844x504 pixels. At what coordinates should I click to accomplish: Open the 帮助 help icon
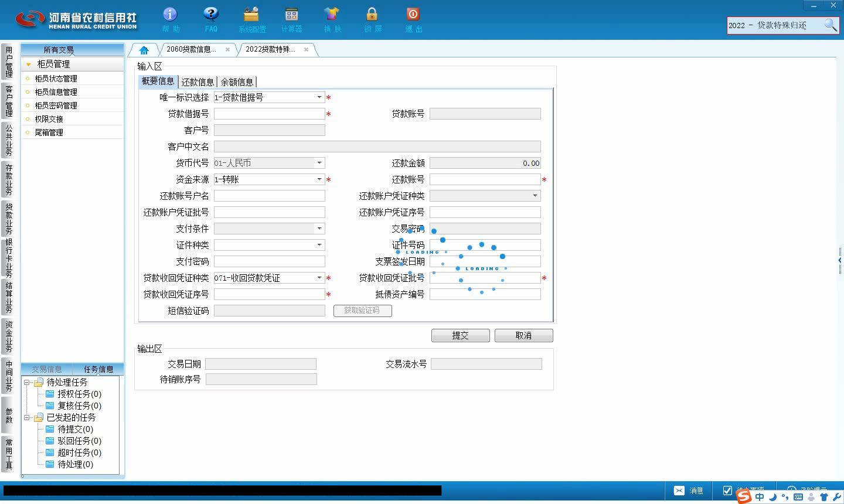pyautogui.click(x=170, y=14)
